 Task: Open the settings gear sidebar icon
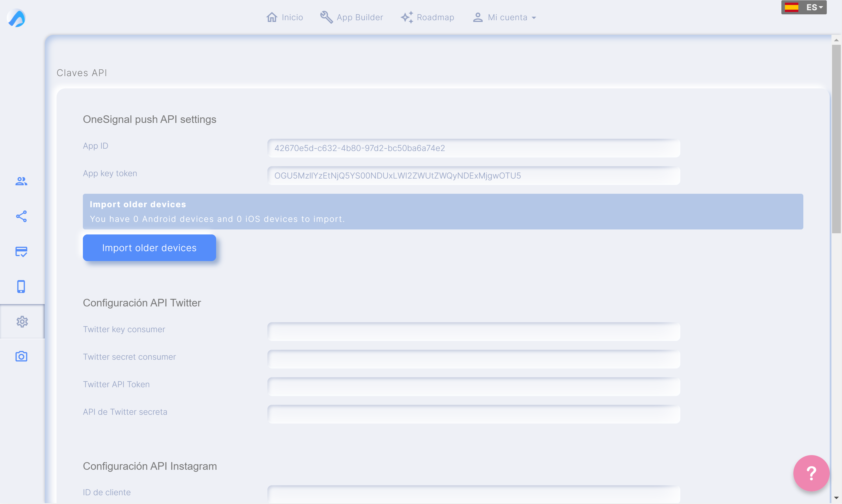22,322
